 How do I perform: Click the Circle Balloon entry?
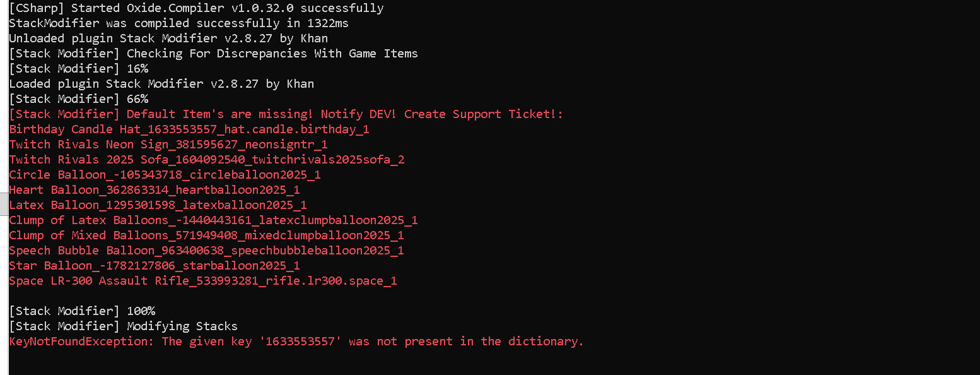tap(165, 175)
